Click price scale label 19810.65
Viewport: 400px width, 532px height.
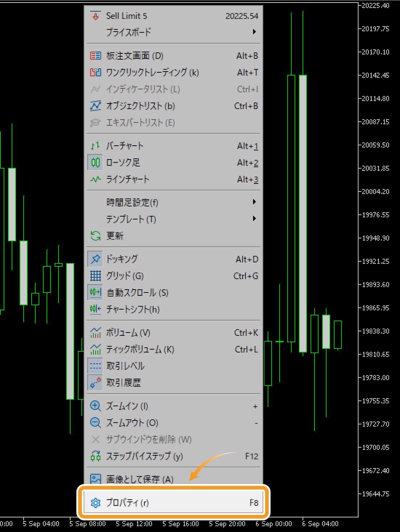(x=375, y=354)
